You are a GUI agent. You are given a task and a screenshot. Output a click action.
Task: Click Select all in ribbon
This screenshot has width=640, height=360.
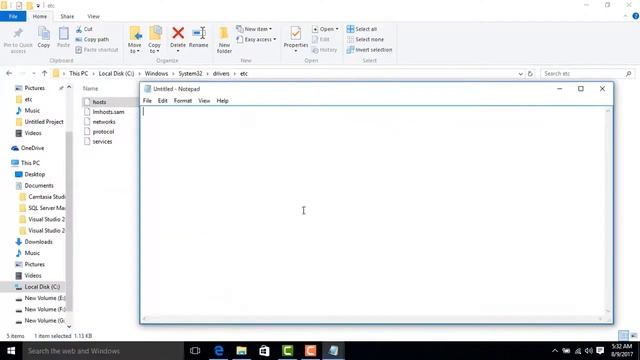[x=362, y=29]
